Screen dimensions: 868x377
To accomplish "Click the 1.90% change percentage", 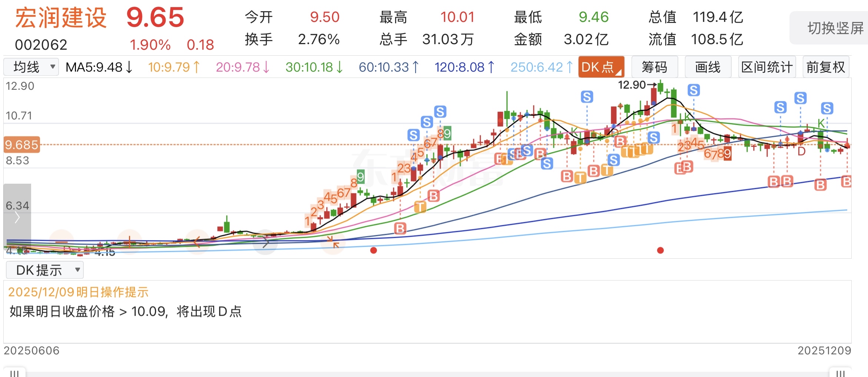I will 150,45.
